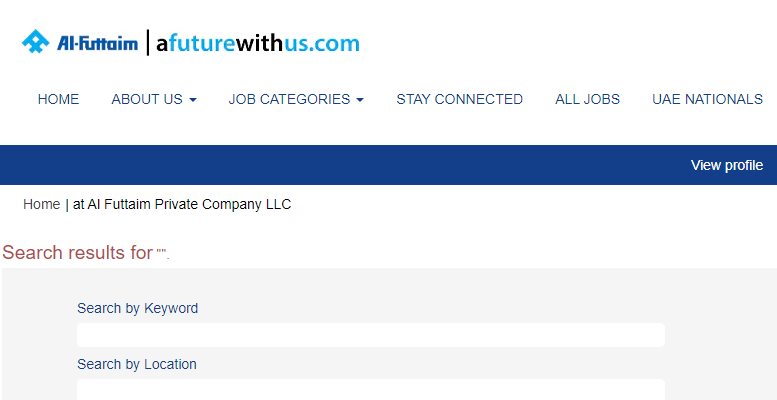The width and height of the screenshot is (777, 400).
Task: Follow the Home breadcrumb link
Action: 42,204
